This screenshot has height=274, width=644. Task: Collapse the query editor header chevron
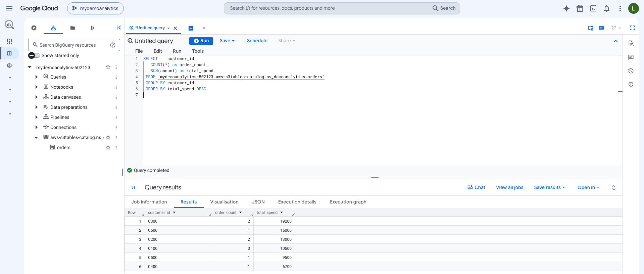click(616, 41)
